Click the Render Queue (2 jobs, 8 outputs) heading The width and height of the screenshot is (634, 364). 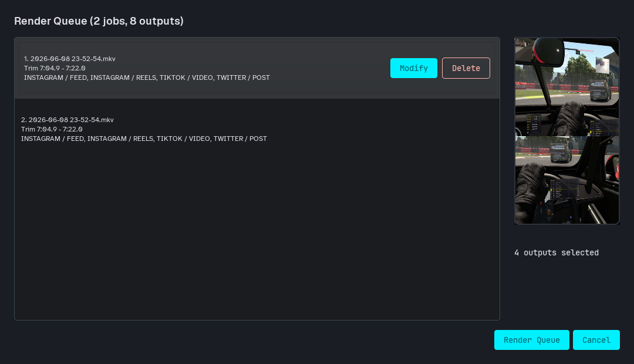(x=99, y=21)
